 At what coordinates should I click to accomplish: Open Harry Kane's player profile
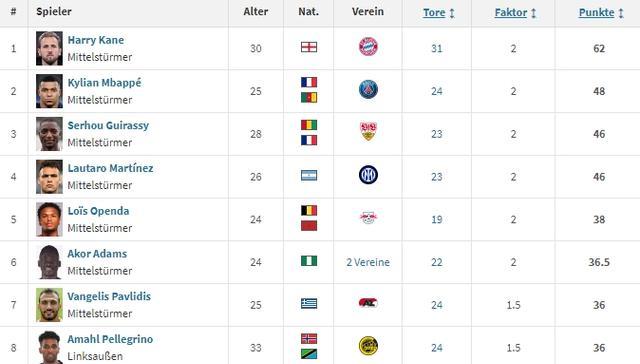(x=96, y=40)
